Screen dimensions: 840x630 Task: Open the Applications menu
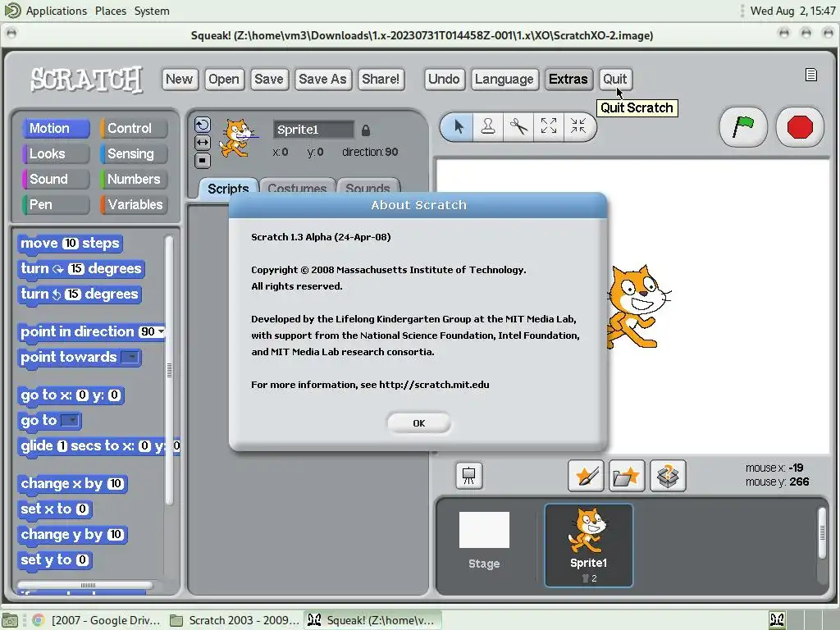click(57, 11)
